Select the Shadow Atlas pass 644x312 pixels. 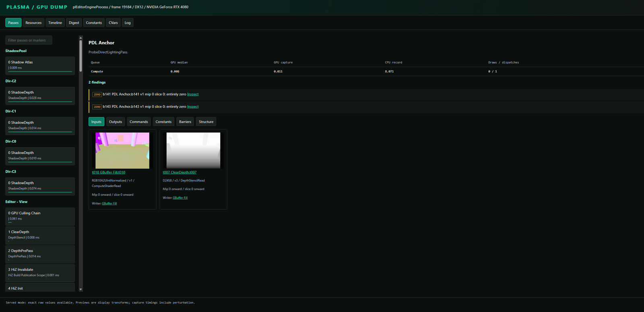40,66
